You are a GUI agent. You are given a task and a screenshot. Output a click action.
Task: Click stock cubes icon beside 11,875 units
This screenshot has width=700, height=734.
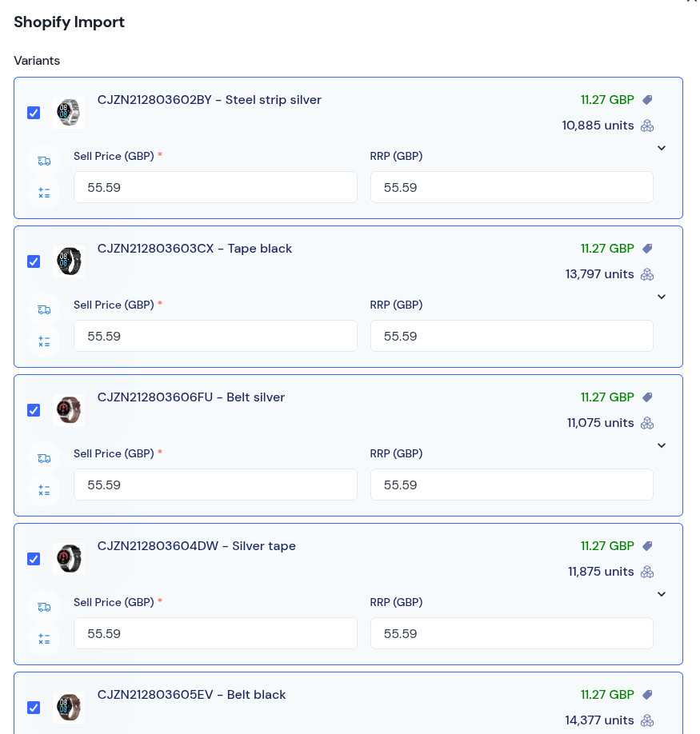coord(647,572)
